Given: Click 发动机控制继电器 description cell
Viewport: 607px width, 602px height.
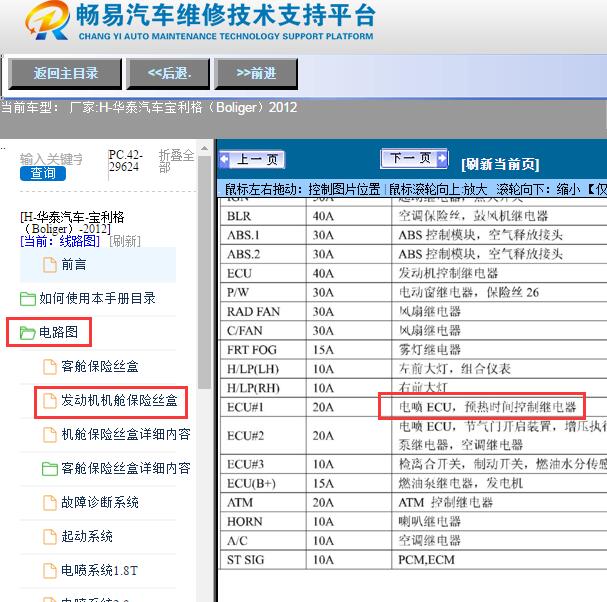Looking at the screenshot, I should 448,273.
